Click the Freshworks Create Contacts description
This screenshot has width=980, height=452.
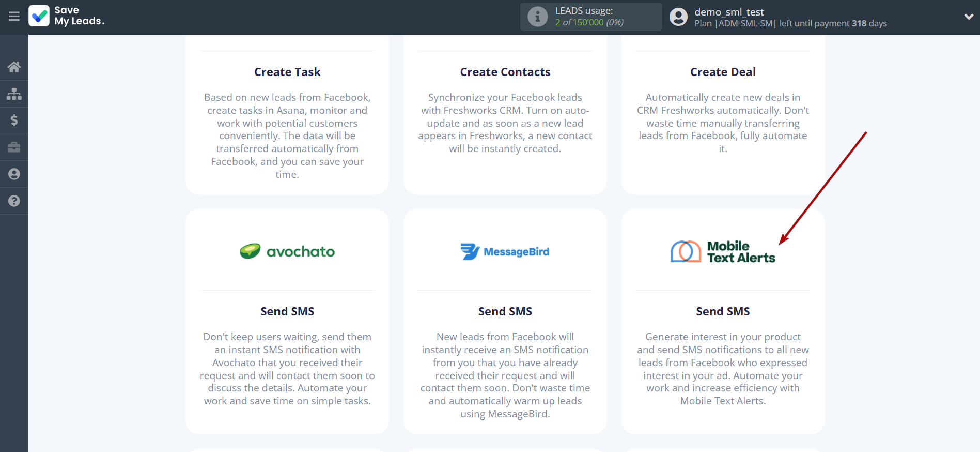tap(505, 123)
